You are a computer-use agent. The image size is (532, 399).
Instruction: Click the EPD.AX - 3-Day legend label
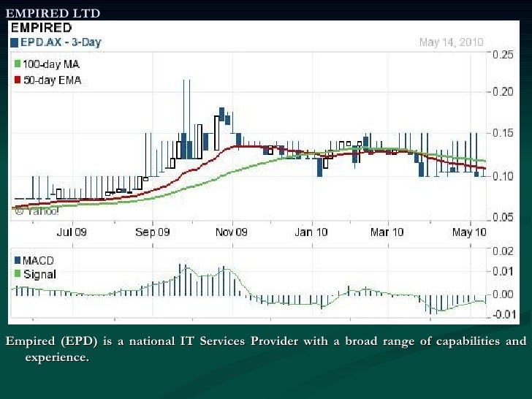point(61,42)
